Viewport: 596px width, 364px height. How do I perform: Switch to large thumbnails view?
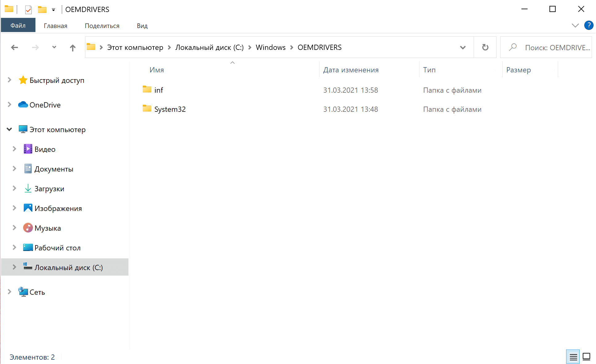click(586, 357)
